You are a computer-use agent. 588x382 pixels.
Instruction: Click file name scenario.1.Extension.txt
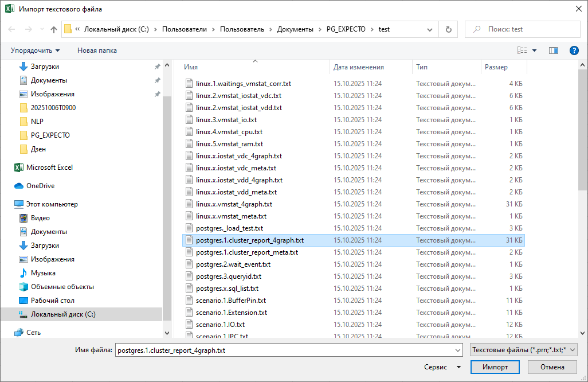232,313
